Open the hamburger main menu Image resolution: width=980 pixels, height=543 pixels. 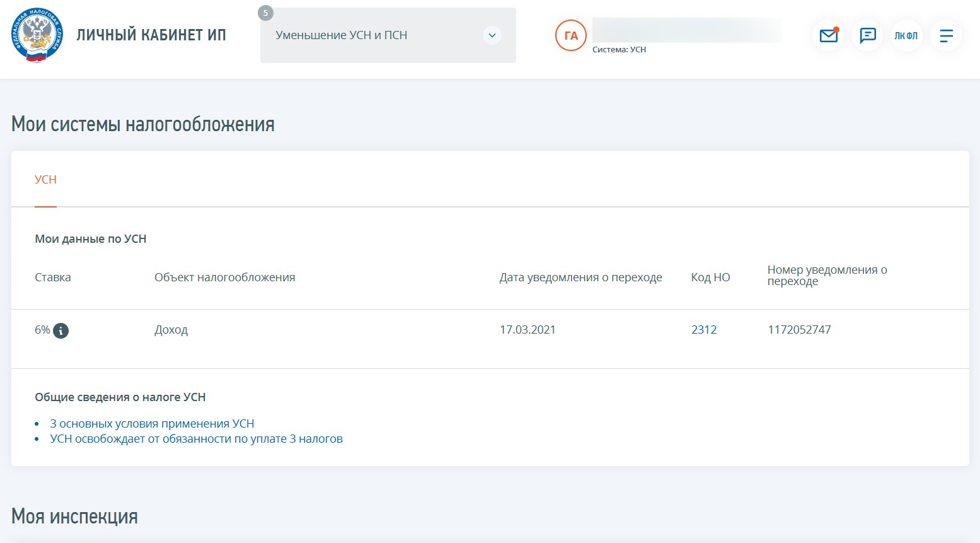[946, 36]
